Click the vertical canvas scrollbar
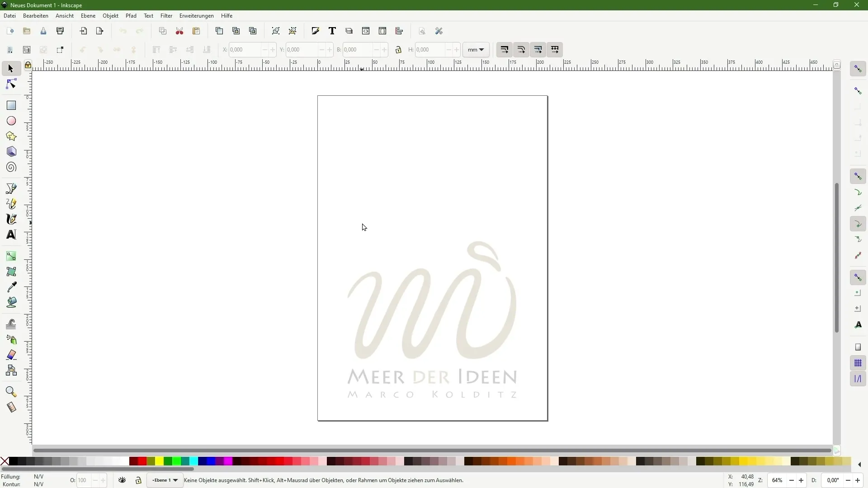 pyautogui.click(x=837, y=258)
